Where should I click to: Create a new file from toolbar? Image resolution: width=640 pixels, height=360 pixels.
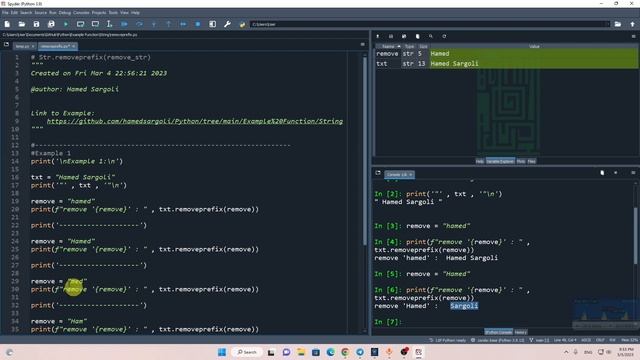pos(7,24)
